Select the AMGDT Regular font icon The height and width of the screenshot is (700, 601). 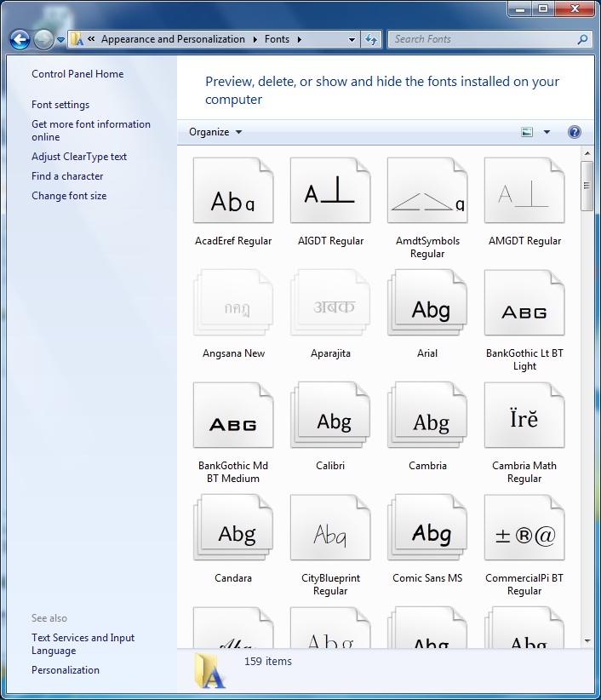click(524, 191)
